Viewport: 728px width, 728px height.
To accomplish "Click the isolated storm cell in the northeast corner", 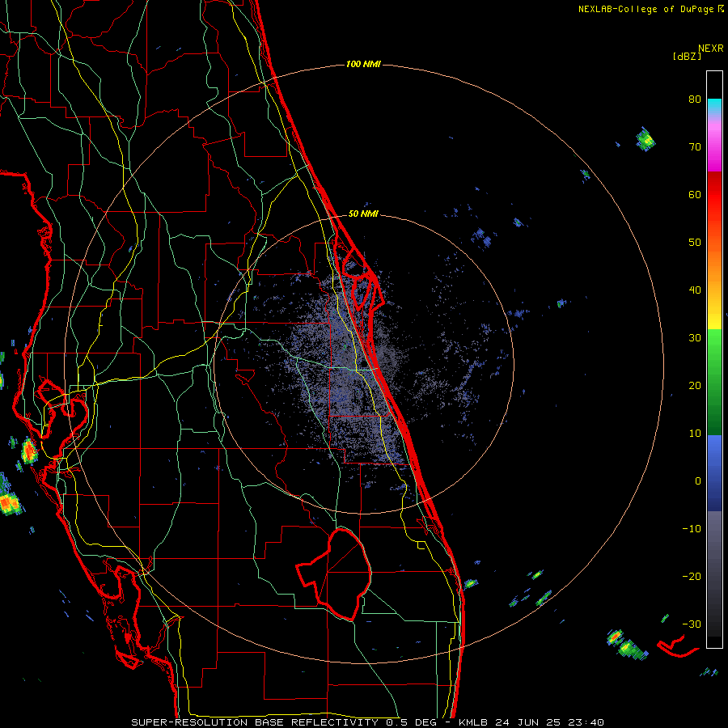I will (645, 139).
